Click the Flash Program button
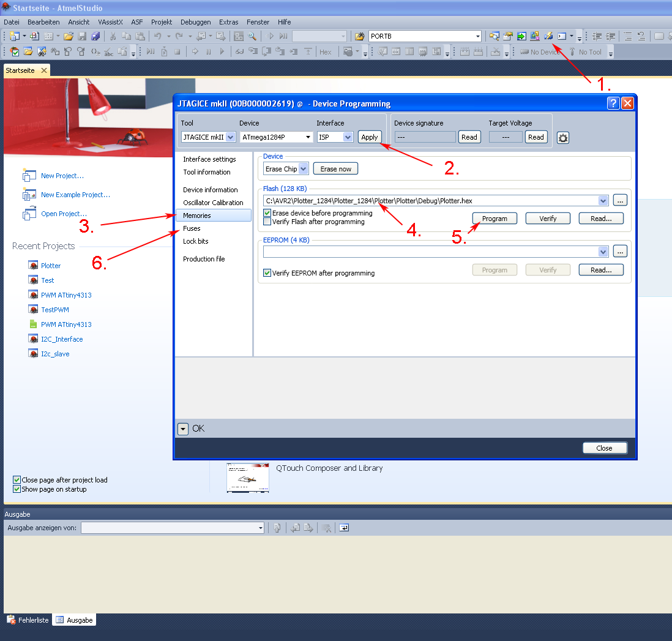This screenshot has height=641, width=672. 495,218
